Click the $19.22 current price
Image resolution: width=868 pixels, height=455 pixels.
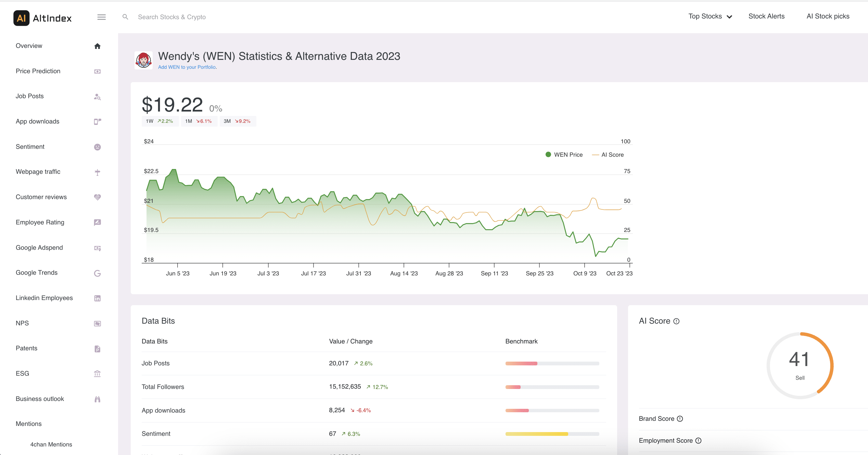pyautogui.click(x=172, y=105)
